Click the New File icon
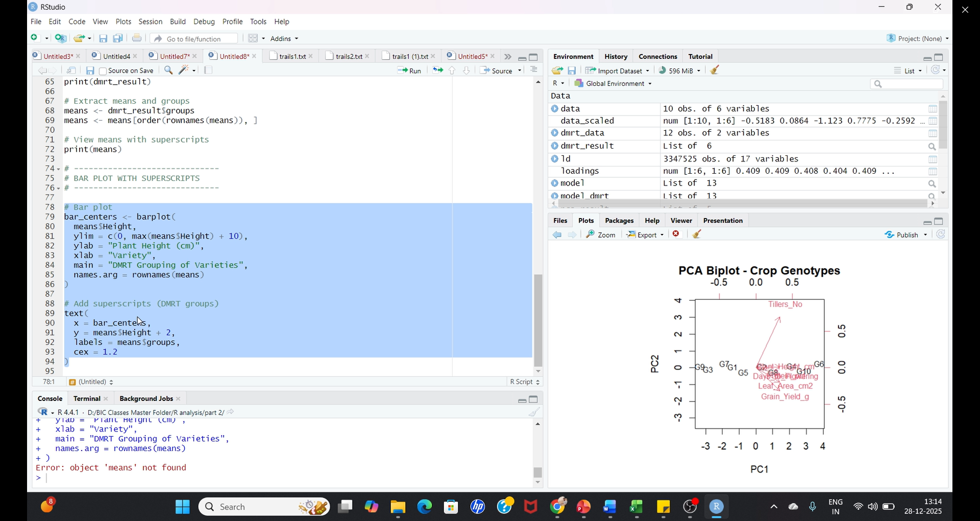 click(36, 38)
